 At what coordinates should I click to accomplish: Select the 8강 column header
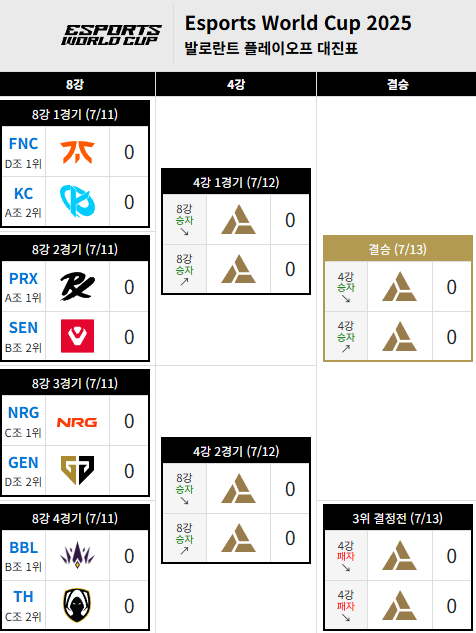point(75,84)
